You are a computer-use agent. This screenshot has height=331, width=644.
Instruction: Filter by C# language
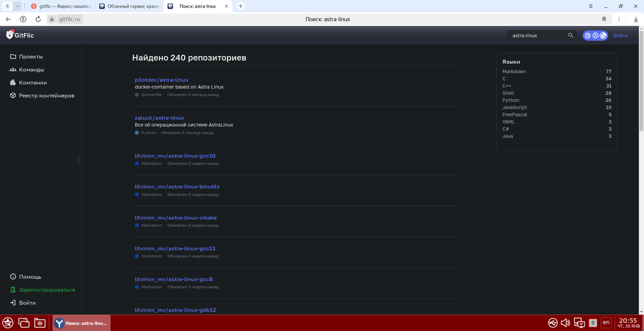click(x=557, y=129)
